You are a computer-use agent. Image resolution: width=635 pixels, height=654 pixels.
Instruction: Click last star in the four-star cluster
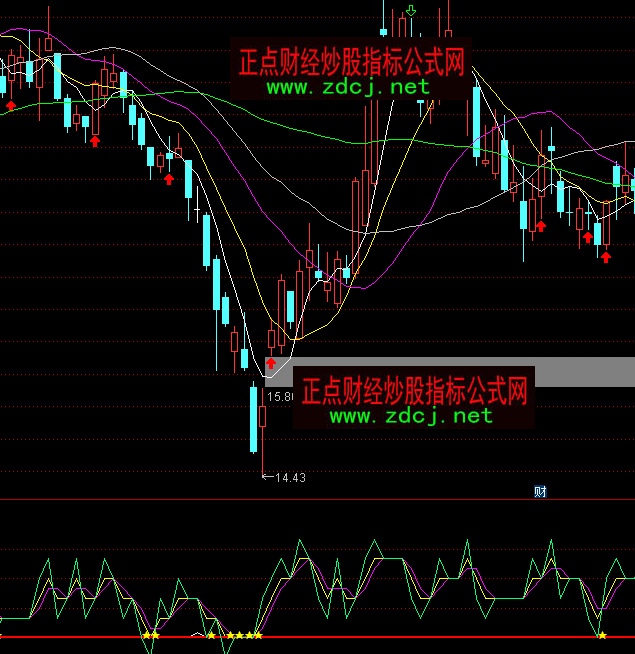coord(258,635)
